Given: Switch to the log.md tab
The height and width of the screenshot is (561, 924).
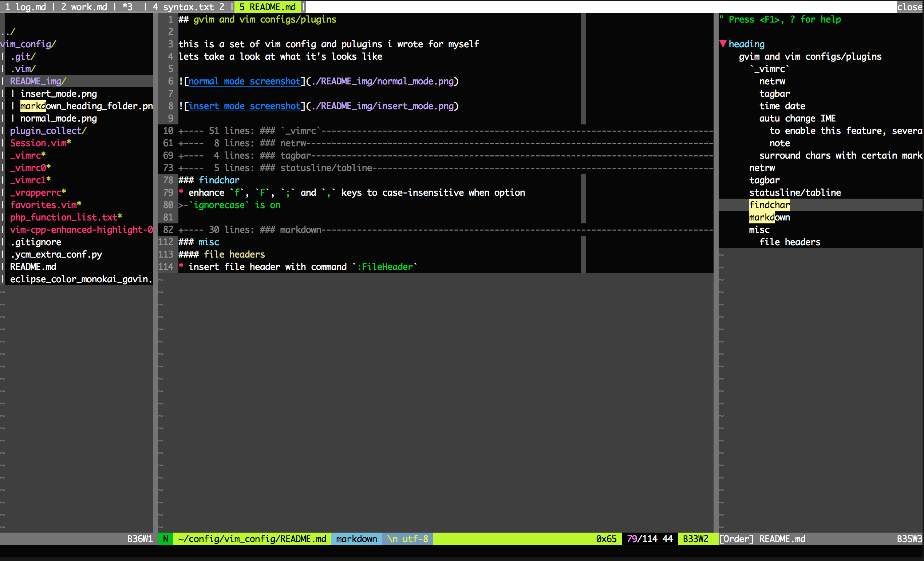Looking at the screenshot, I should 25,7.
